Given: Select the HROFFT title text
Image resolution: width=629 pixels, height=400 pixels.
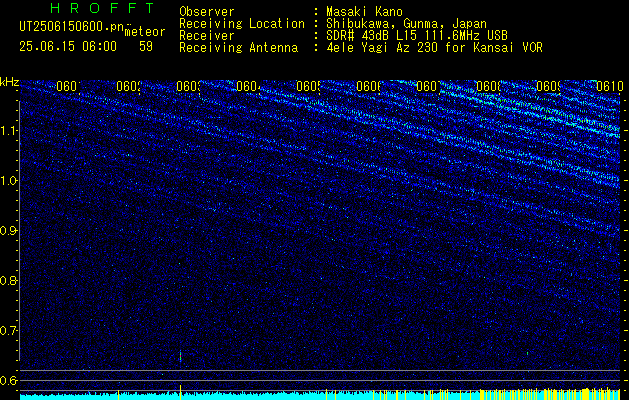Looking at the screenshot, I should coord(102,8).
